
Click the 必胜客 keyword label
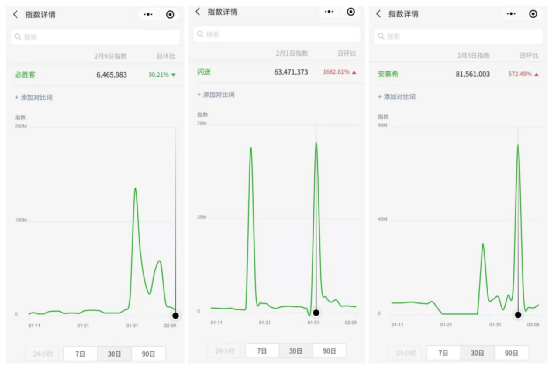(x=25, y=74)
